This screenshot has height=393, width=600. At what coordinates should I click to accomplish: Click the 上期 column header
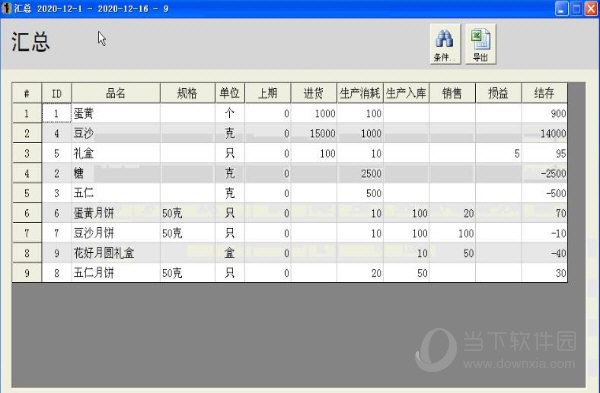tap(268, 93)
